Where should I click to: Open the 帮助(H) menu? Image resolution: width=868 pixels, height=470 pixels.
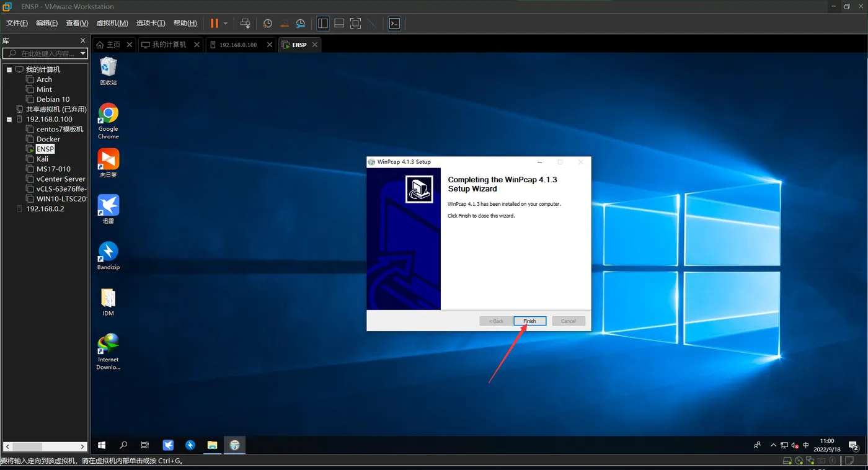[185, 23]
